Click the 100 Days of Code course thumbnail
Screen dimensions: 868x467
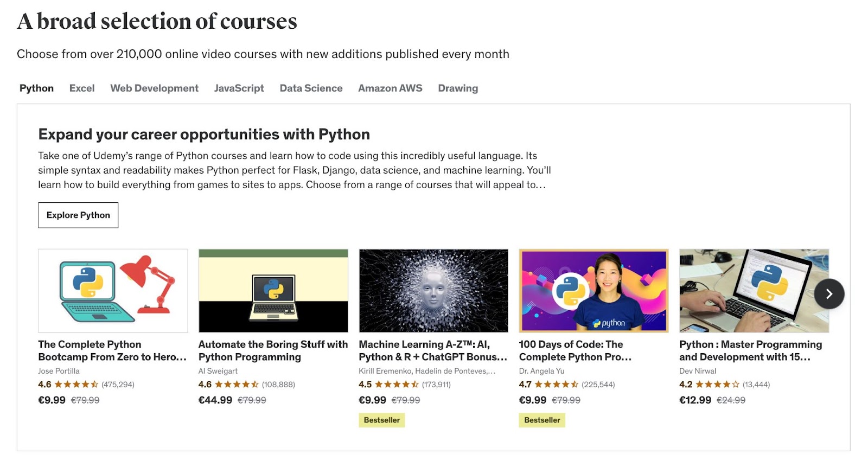(x=593, y=290)
